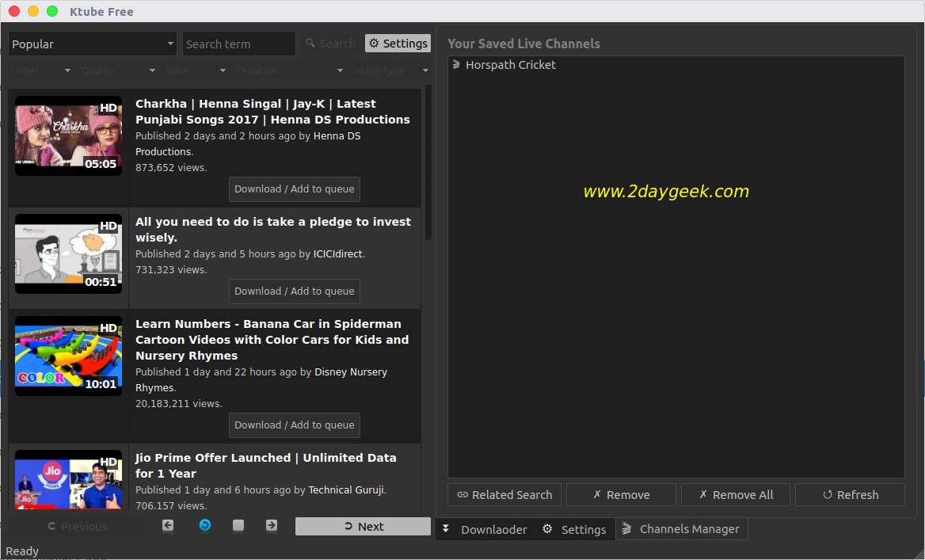Click the 731,323 views text
This screenshot has width=925, height=560.
click(171, 270)
